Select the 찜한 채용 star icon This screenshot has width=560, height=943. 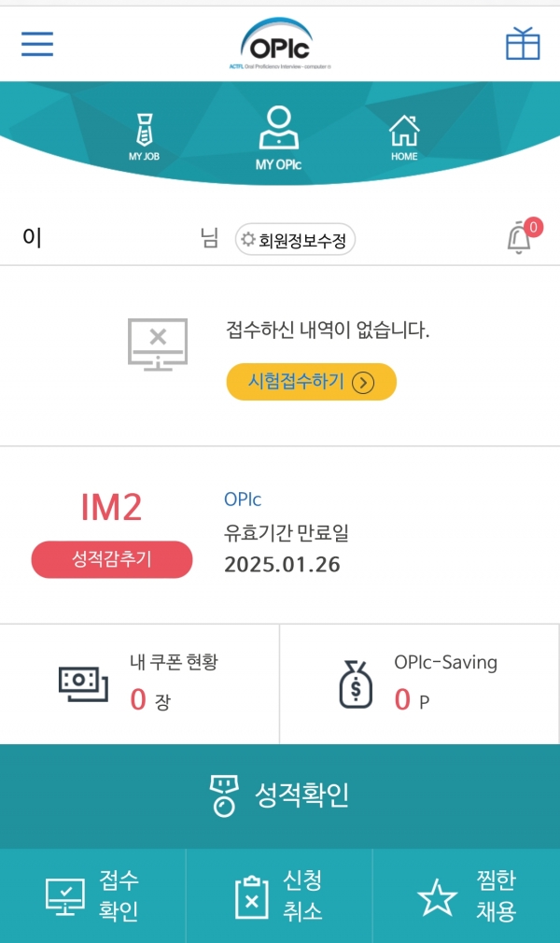click(x=436, y=897)
